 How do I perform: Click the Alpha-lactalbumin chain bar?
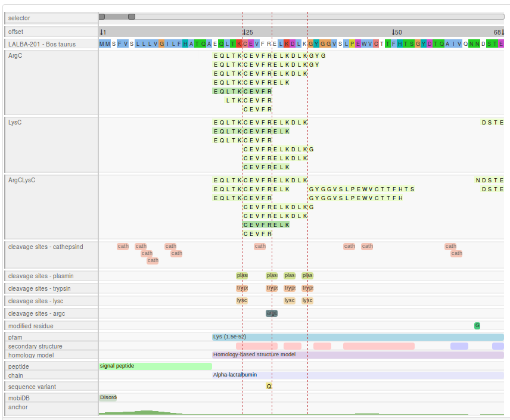coord(357,375)
